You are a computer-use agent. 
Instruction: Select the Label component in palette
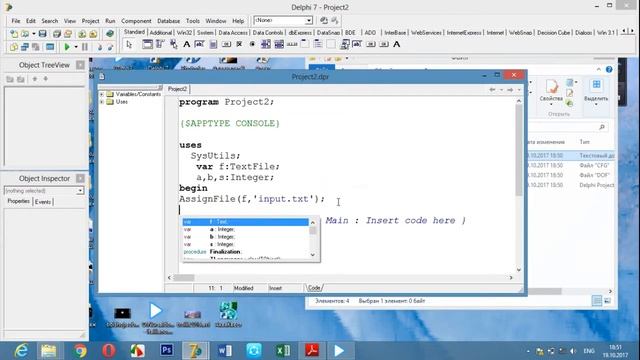tap(187, 44)
